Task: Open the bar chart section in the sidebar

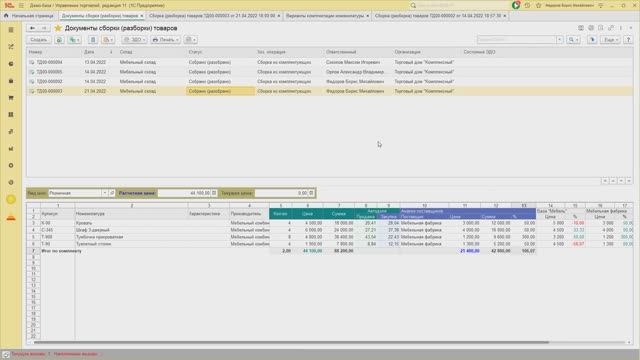Action: pyautogui.click(x=11, y=149)
